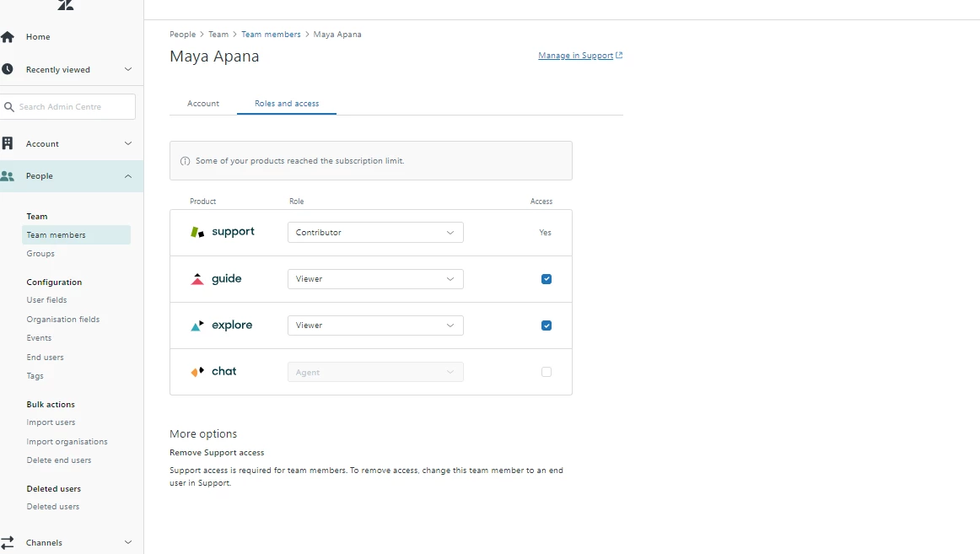Click the Explore product logo icon
Screen dimensions: 980x554
tap(197, 325)
